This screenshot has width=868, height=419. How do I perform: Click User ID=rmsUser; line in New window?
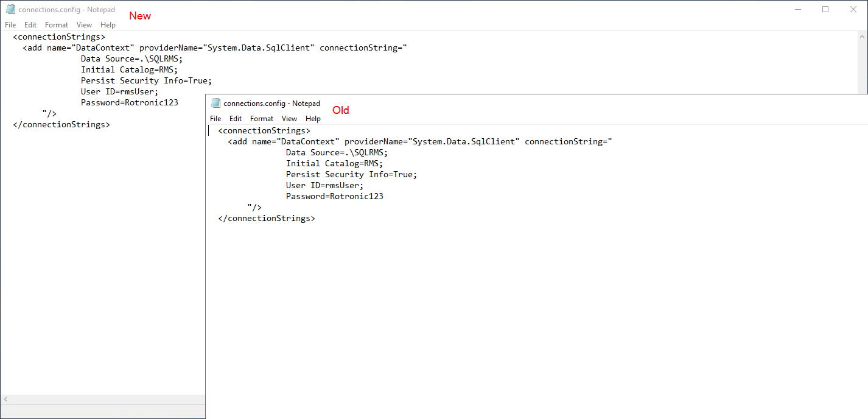point(119,91)
